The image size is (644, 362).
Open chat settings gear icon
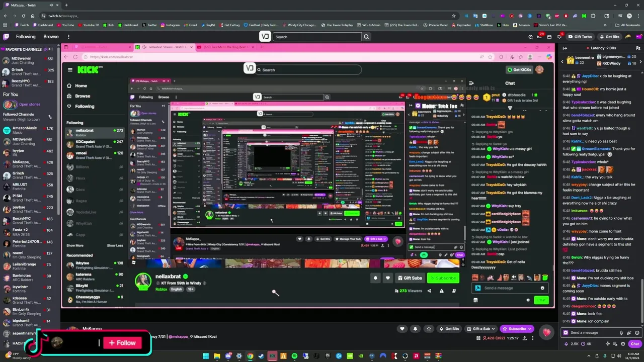pyautogui.click(x=623, y=344)
